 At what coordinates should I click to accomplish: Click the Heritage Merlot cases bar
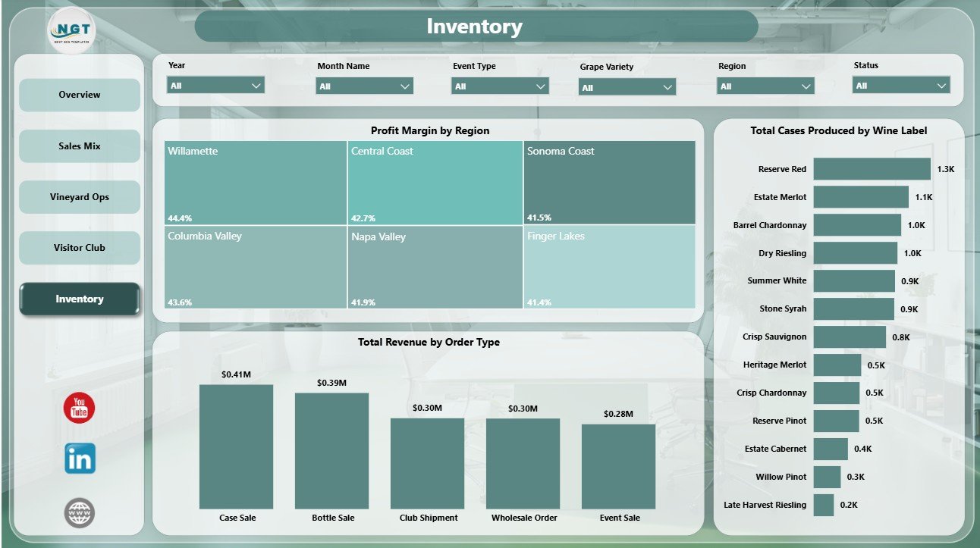click(x=837, y=365)
